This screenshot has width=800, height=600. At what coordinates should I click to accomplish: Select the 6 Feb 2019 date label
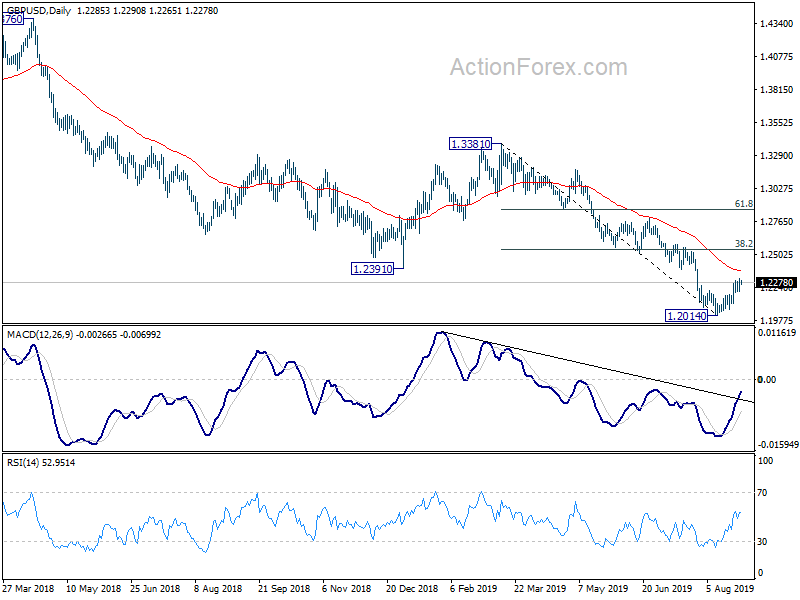coord(473,589)
